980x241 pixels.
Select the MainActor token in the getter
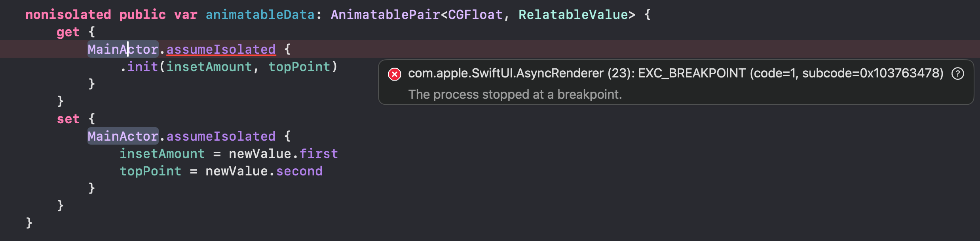[x=123, y=49]
